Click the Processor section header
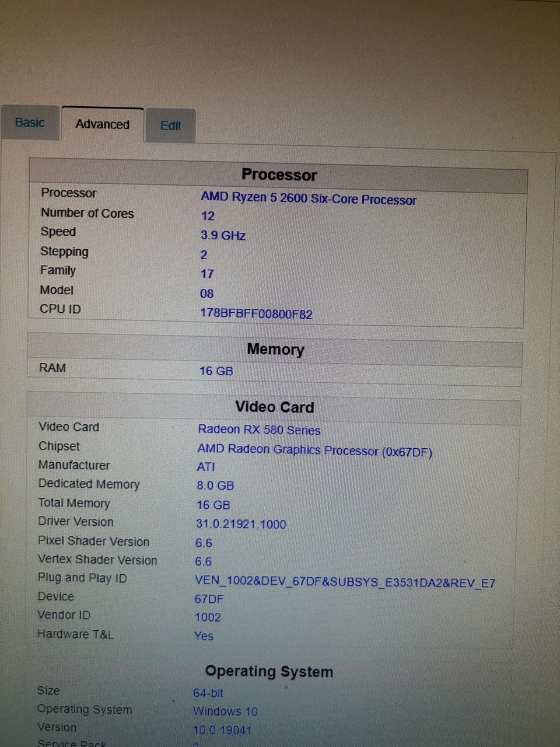560x747 pixels. tap(279, 174)
